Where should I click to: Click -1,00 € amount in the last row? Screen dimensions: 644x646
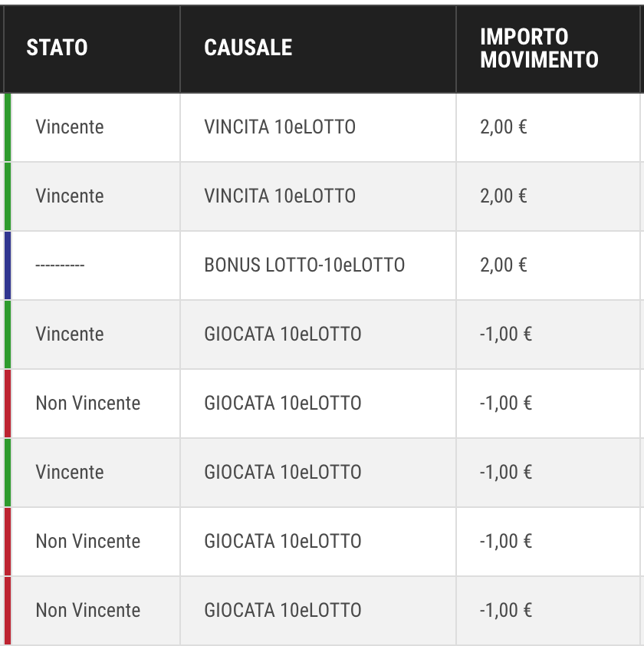[x=506, y=611]
